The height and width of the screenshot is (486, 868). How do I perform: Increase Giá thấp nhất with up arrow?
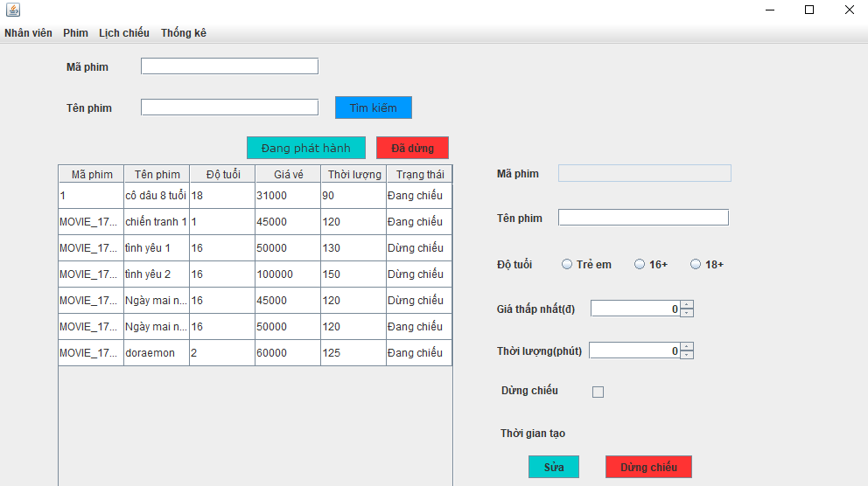[687, 305]
